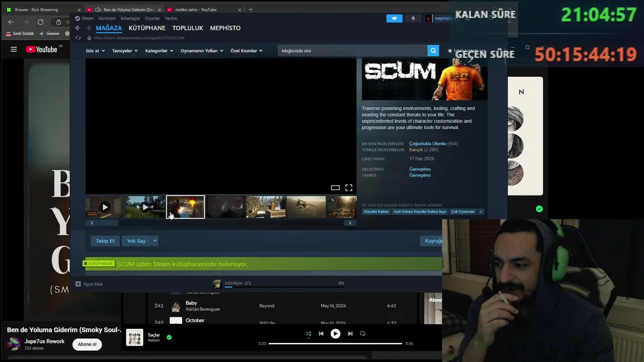The width and height of the screenshot is (644, 362).
Task: Open the MEPHİSTO profile tab
Action: (225, 28)
